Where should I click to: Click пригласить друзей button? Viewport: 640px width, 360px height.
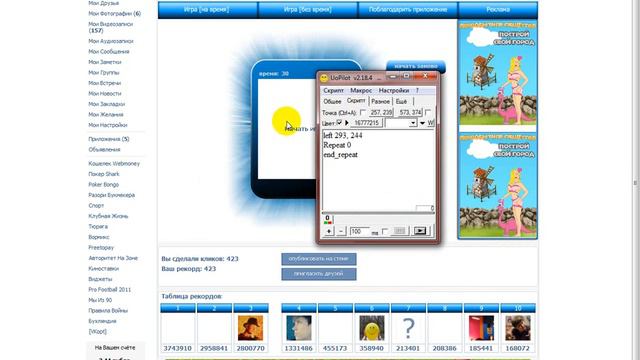coord(319,274)
